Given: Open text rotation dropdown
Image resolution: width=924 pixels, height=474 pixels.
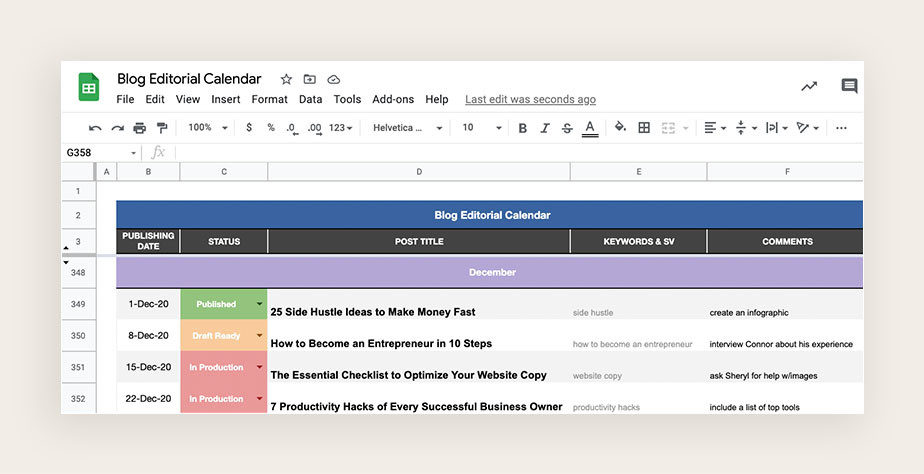Looking at the screenshot, I should (807, 128).
